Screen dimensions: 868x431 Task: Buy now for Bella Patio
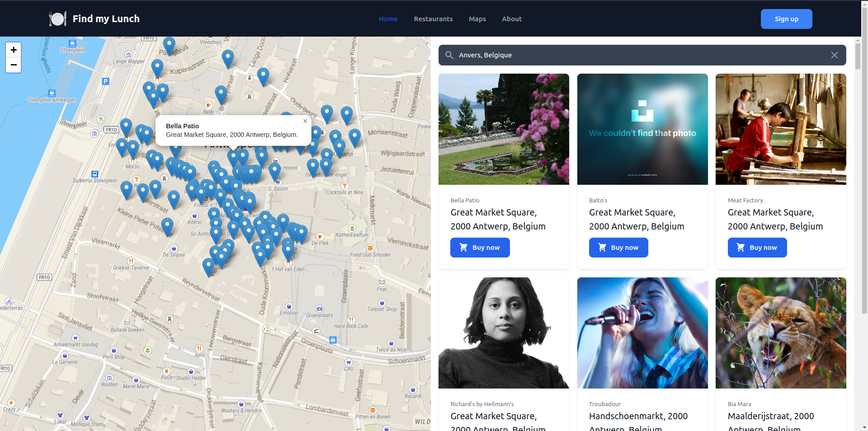click(480, 248)
